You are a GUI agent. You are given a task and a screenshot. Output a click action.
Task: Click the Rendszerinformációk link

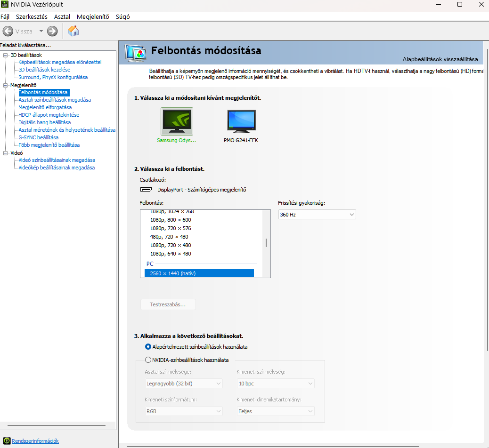(35, 441)
